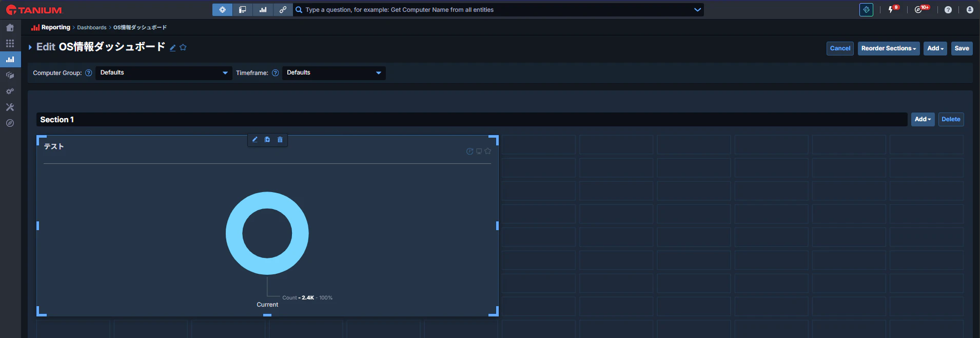This screenshot has width=980, height=338.
Task: Select the bar chart mode button beside search
Action: tap(263, 10)
